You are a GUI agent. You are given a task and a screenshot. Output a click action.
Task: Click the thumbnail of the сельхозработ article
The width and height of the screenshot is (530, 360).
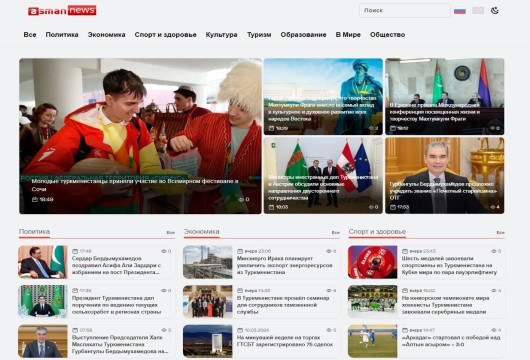click(43, 302)
